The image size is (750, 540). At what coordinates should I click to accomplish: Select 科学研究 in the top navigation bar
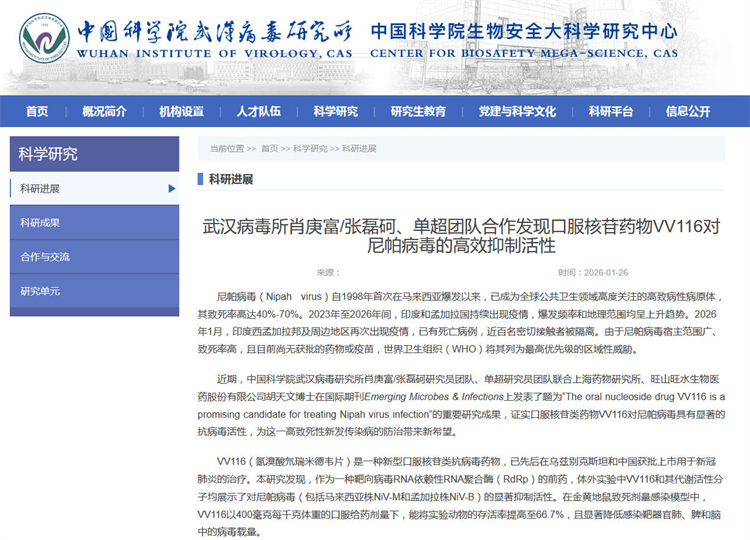tap(335, 111)
